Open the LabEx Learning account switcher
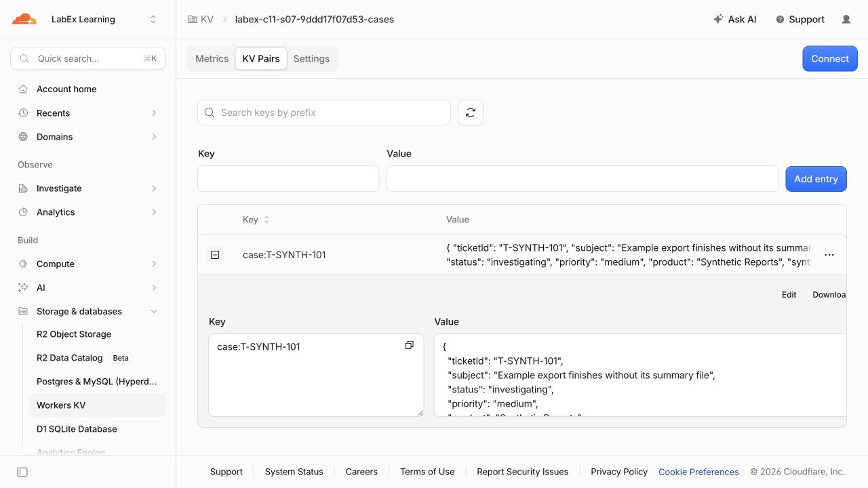This screenshot has height=488, width=868. click(x=104, y=19)
